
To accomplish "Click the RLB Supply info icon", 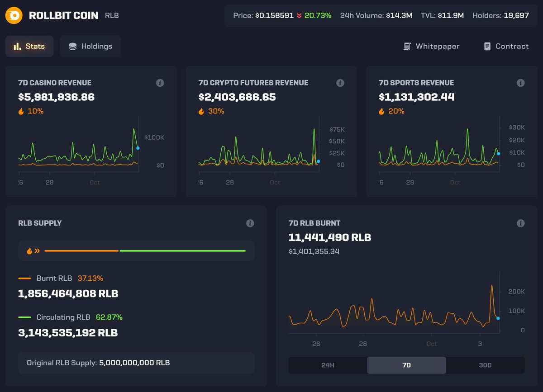I will (x=250, y=223).
